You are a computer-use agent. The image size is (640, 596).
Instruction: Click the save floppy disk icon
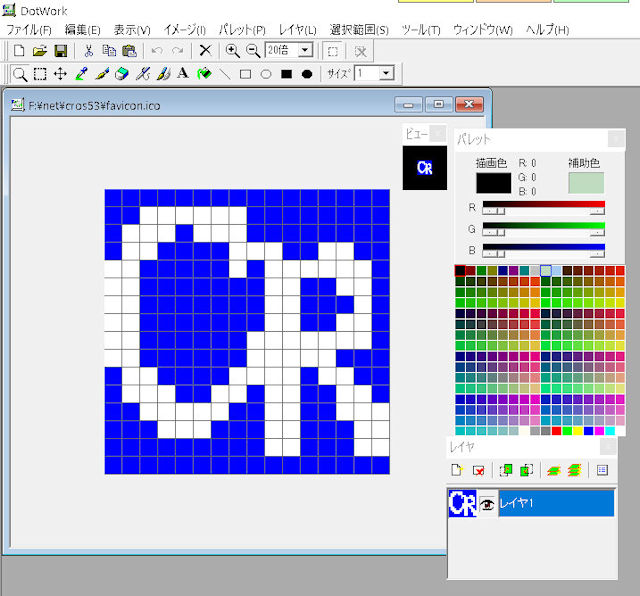(x=61, y=50)
